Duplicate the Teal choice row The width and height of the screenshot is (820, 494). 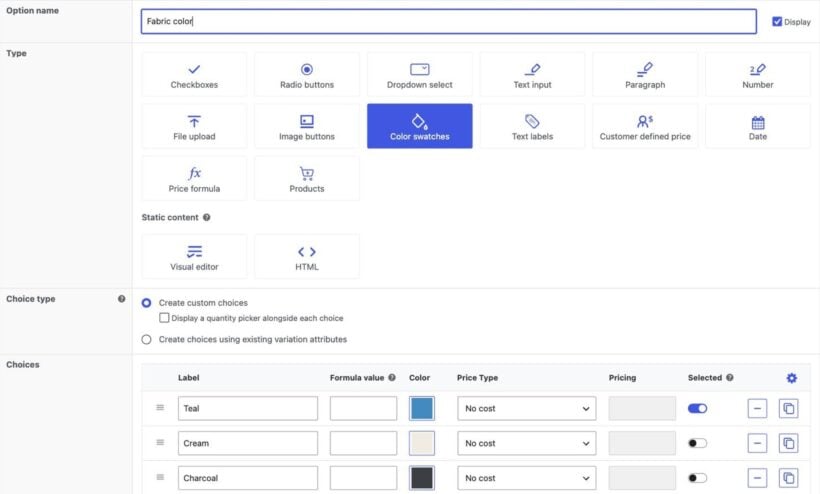(x=789, y=408)
